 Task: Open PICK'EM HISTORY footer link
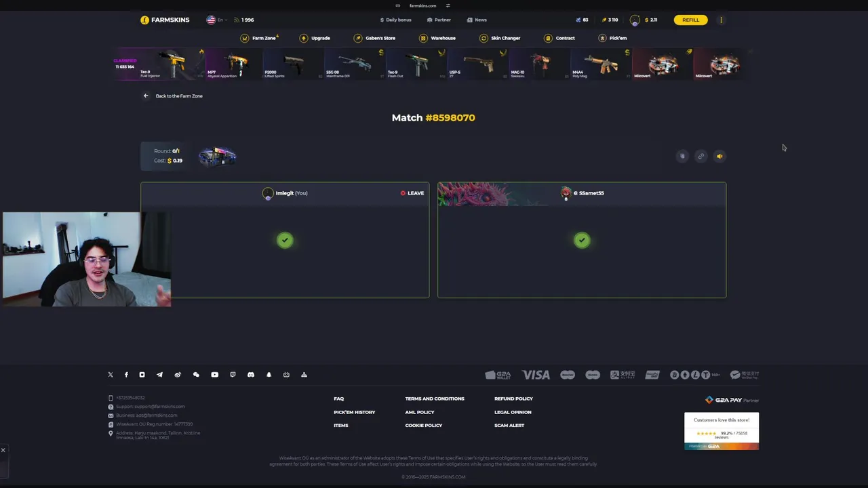354,412
